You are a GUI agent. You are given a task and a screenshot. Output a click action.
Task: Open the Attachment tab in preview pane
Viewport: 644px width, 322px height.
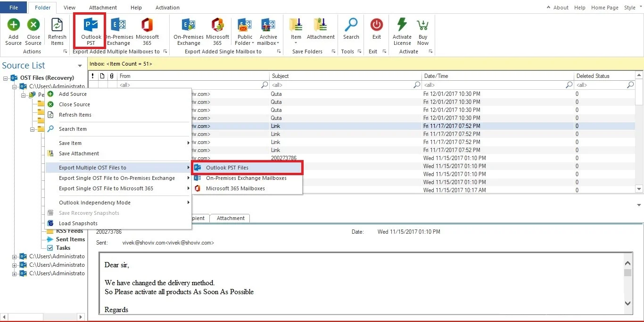click(x=231, y=218)
